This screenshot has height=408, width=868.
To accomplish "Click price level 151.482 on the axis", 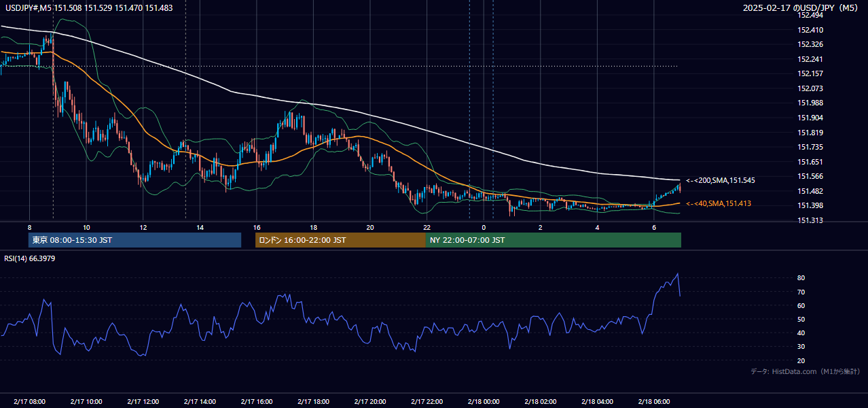I will [810, 191].
